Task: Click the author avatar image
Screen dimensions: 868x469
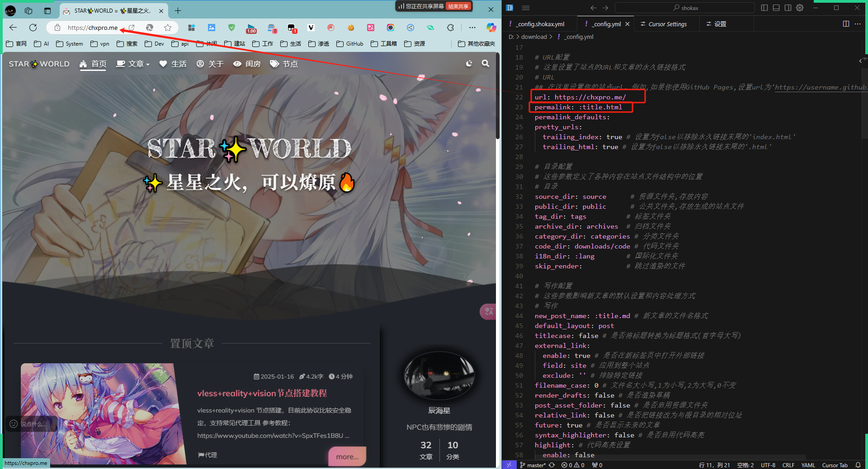Action: 439,375
